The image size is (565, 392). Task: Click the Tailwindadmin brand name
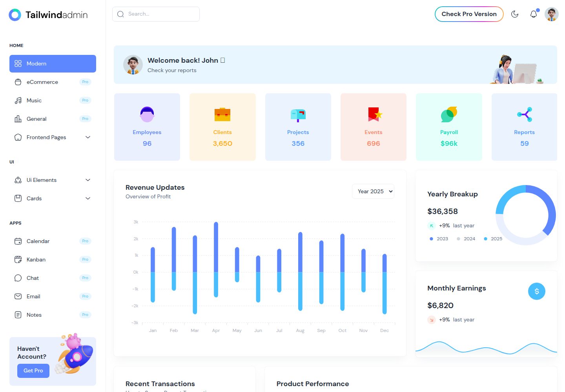(x=56, y=15)
